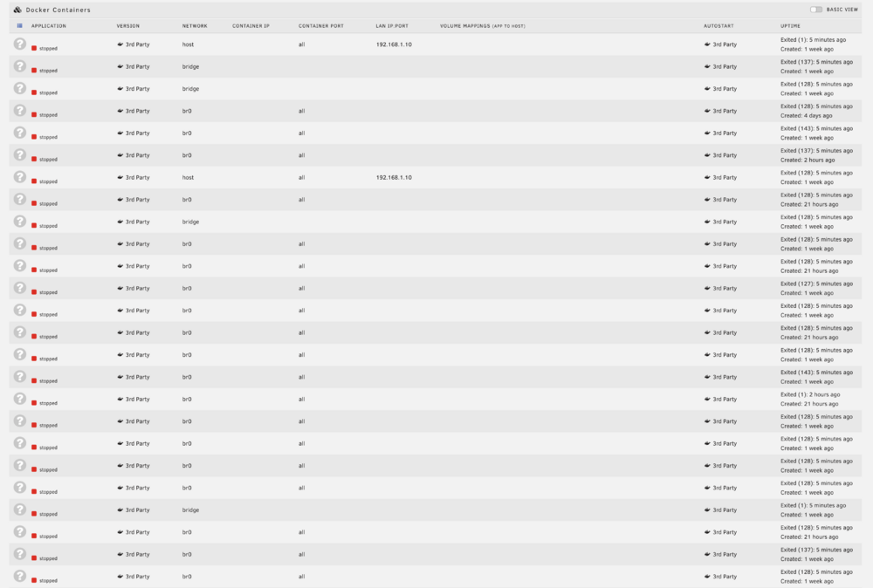
Task: Click the Network column header
Action: click(195, 26)
